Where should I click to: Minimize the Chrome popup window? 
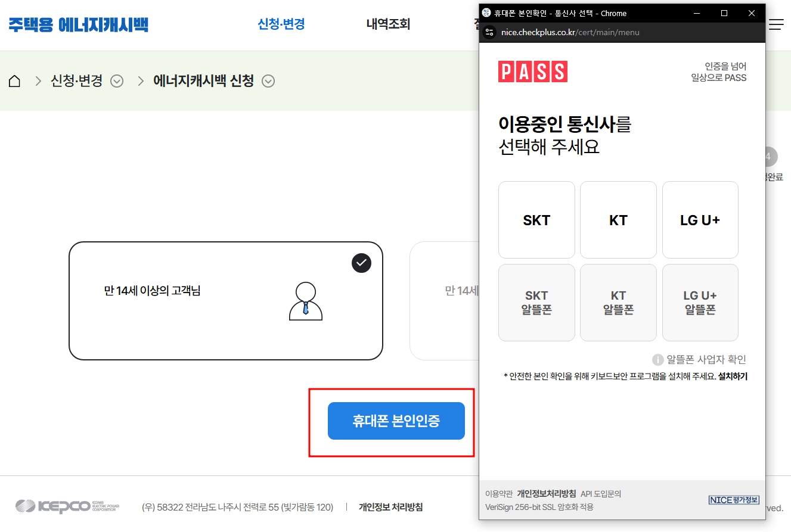coord(697,13)
